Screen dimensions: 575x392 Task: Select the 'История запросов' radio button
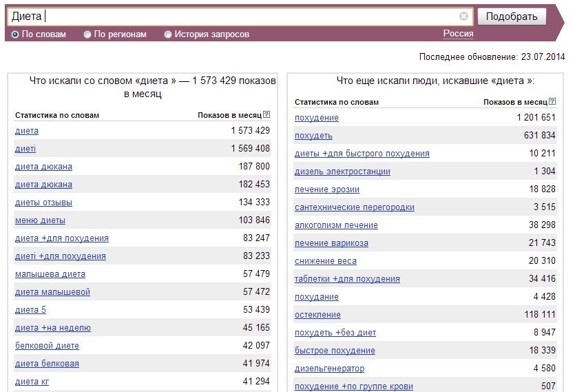(168, 34)
